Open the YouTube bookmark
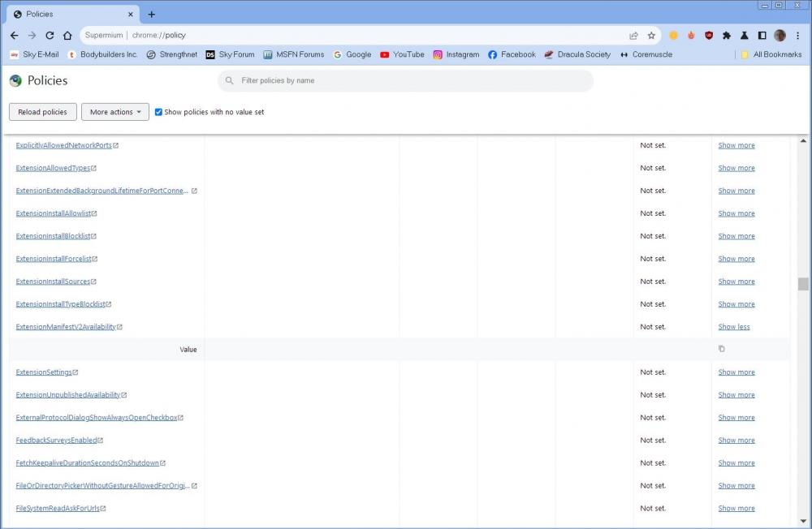This screenshot has width=812, height=529. (x=402, y=54)
